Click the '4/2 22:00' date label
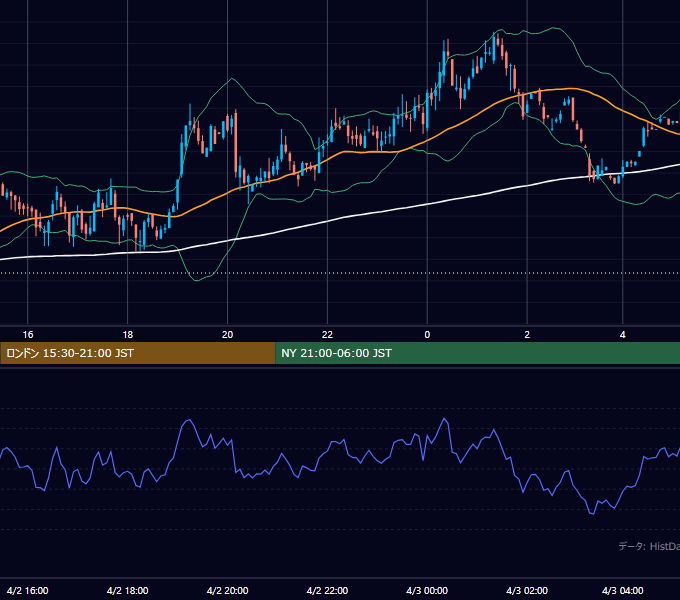The height and width of the screenshot is (600, 680). [327, 590]
